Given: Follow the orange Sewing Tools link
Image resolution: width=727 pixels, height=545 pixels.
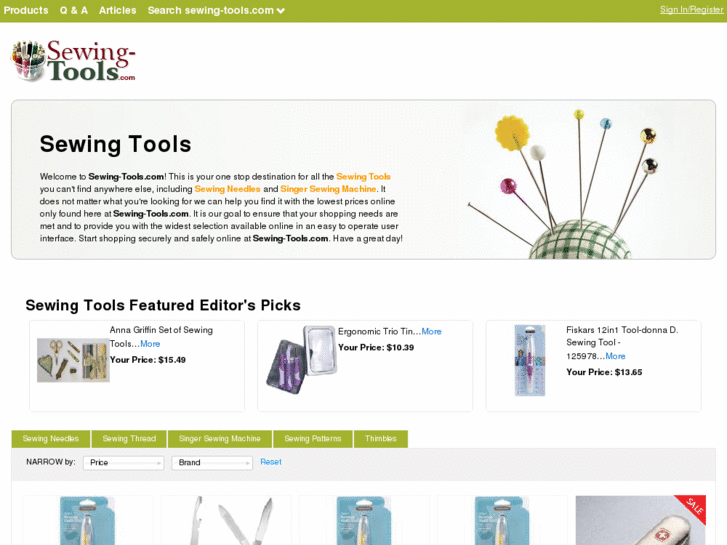Looking at the screenshot, I should tap(363, 177).
